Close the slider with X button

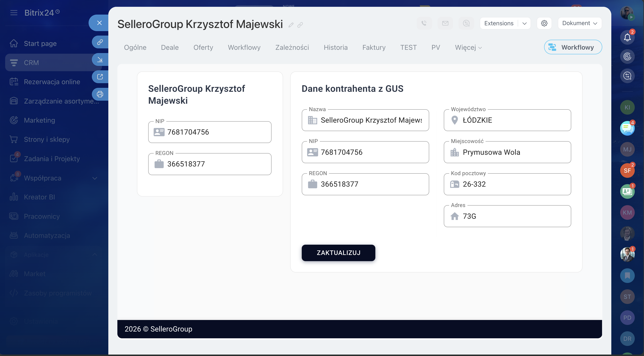[x=99, y=23]
